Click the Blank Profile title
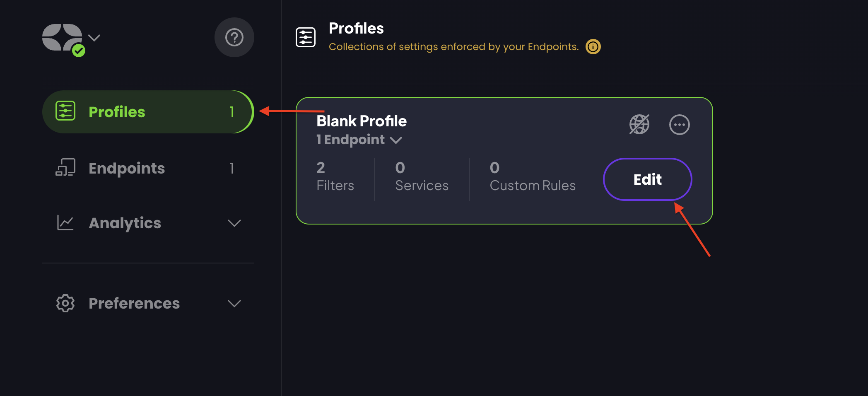Image resolution: width=868 pixels, height=396 pixels. tap(361, 121)
